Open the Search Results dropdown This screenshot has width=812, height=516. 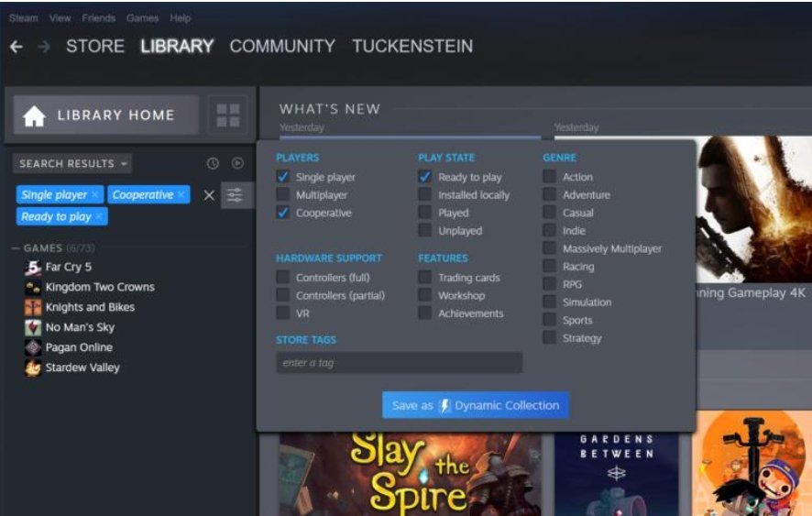tap(72, 164)
